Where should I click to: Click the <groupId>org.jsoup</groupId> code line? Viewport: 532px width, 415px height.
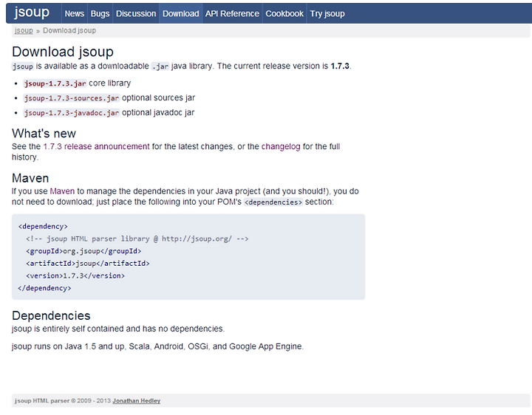coord(83,251)
